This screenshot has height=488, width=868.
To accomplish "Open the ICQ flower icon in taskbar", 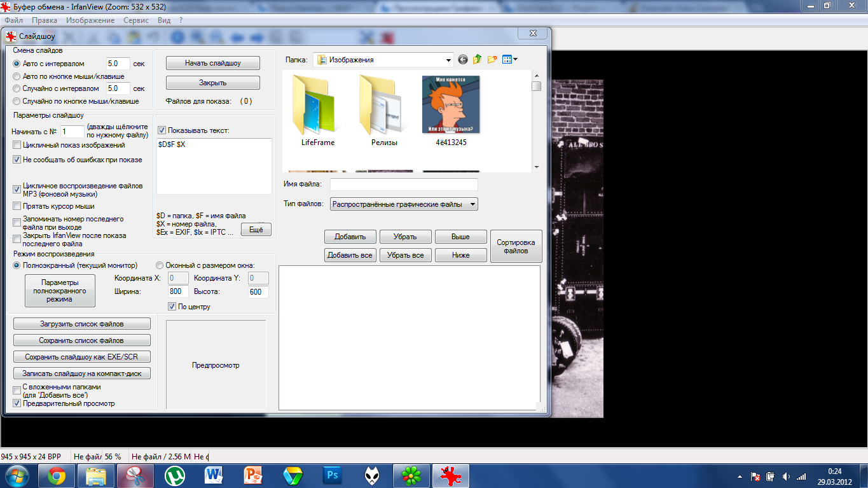I will pyautogui.click(x=411, y=475).
